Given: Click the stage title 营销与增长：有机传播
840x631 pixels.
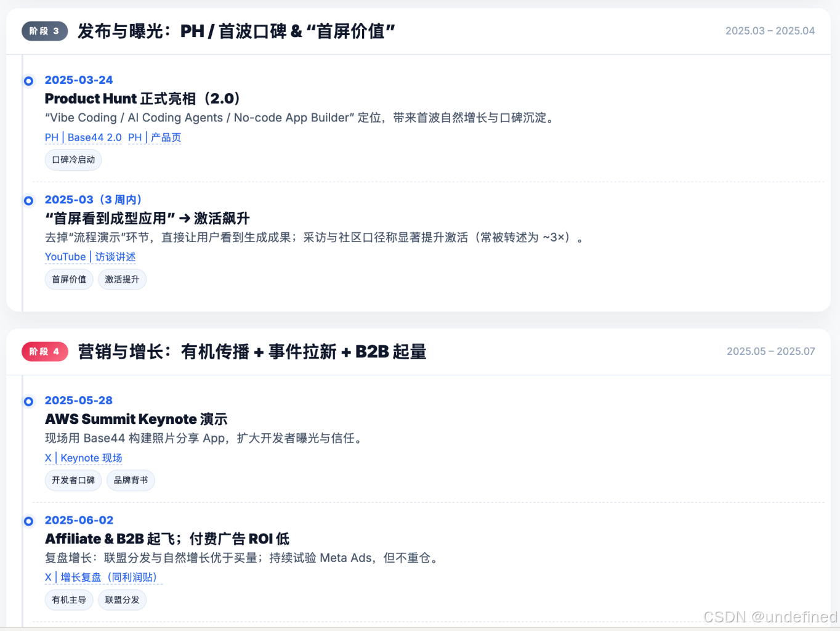Looking at the screenshot, I should coord(252,351).
